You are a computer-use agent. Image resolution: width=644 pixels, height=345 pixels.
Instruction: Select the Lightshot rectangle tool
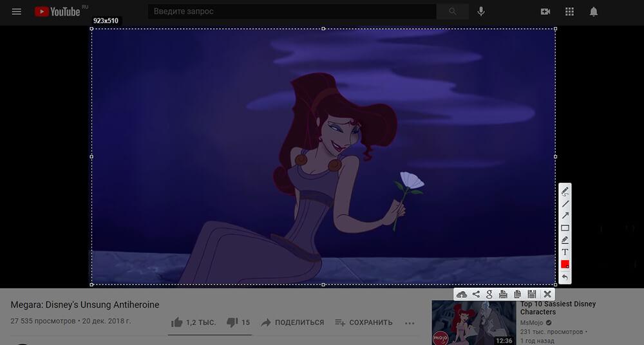pos(565,228)
